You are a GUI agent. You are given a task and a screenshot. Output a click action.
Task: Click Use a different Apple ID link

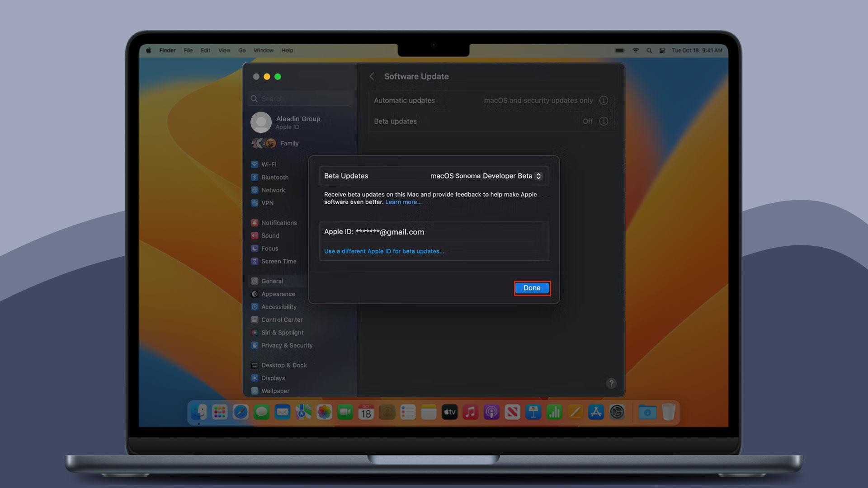pyautogui.click(x=384, y=251)
